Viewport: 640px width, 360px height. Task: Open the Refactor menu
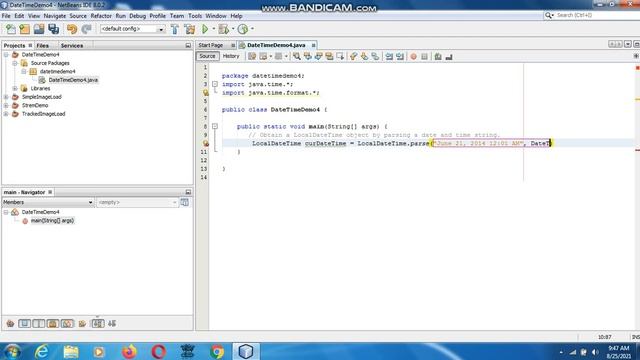pos(101,16)
